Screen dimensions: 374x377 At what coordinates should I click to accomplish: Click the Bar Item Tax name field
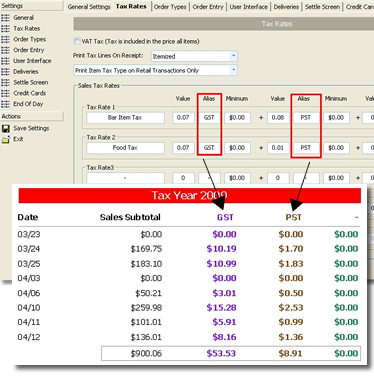[x=125, y=118]
